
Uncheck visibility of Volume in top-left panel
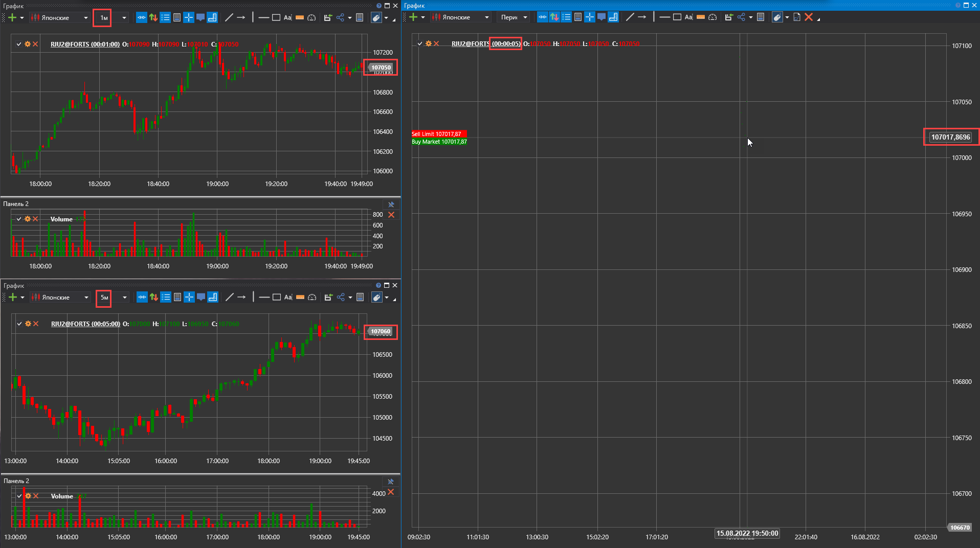[19, 219]
